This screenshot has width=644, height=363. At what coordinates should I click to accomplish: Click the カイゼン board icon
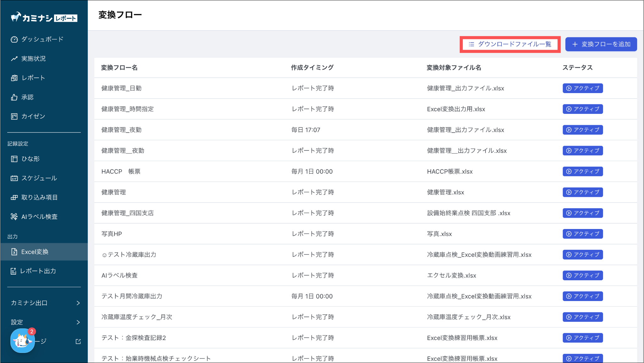click(x=14, y=116)
